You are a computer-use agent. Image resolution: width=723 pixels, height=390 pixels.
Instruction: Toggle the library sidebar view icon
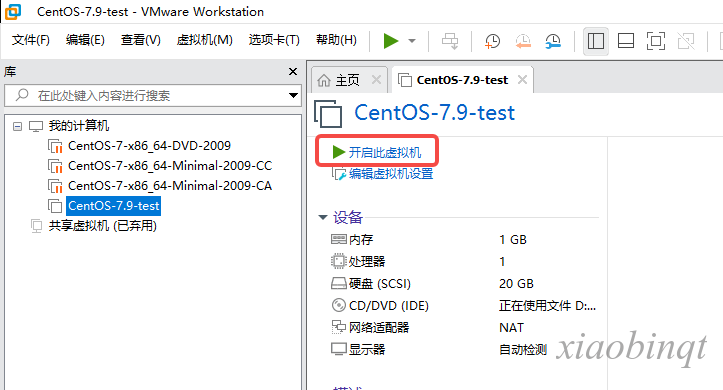click(x=596, y=41)
